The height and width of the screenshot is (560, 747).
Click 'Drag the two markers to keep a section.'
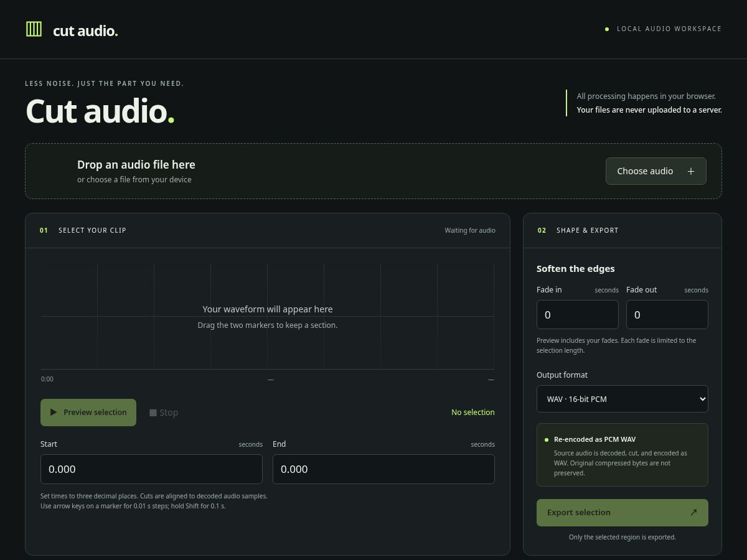pyautogui.click(x=268, y=325)
